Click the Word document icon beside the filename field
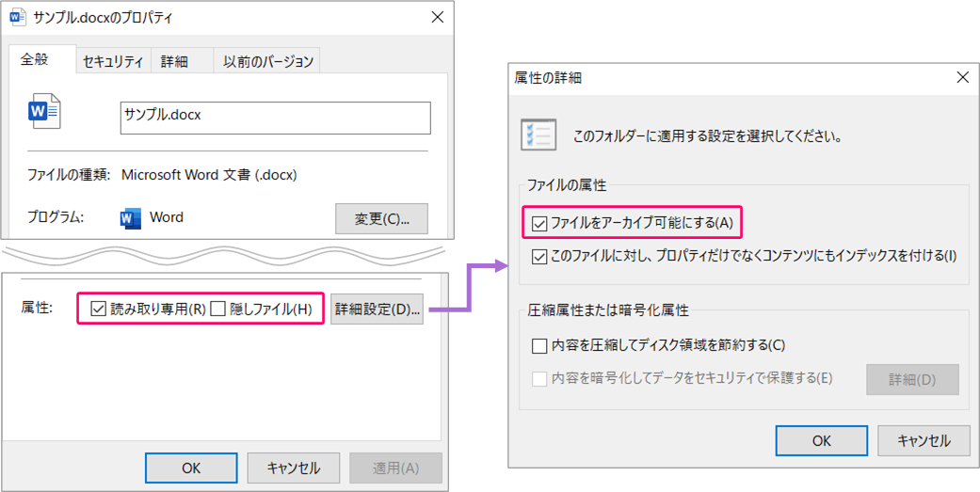This screenshot has width=980, height=492. click(43, 112)
